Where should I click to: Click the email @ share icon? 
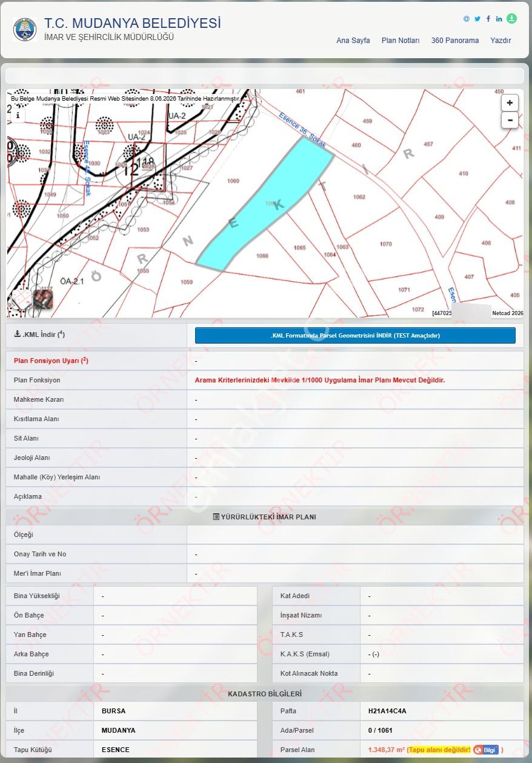pos(467,19)
